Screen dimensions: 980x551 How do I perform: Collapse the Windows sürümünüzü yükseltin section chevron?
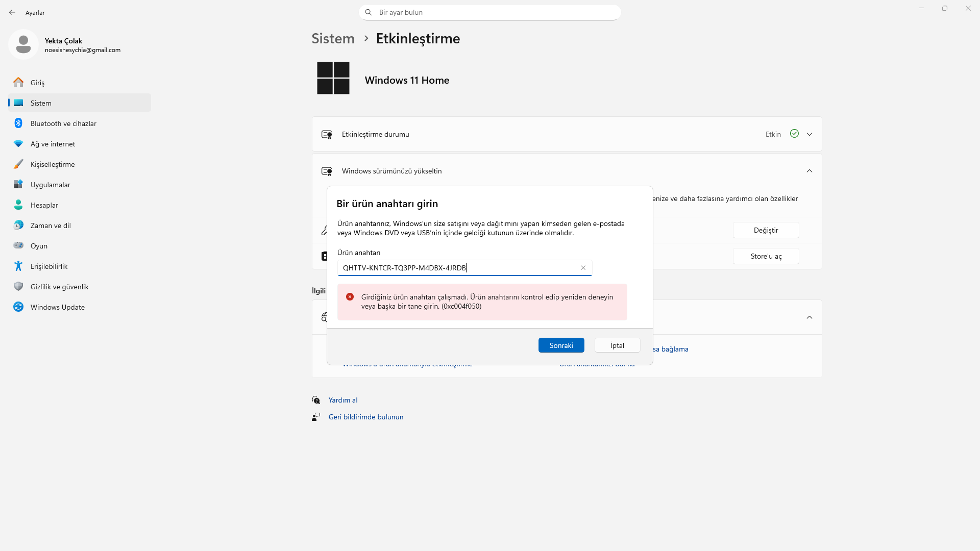(x=810, y=171)
